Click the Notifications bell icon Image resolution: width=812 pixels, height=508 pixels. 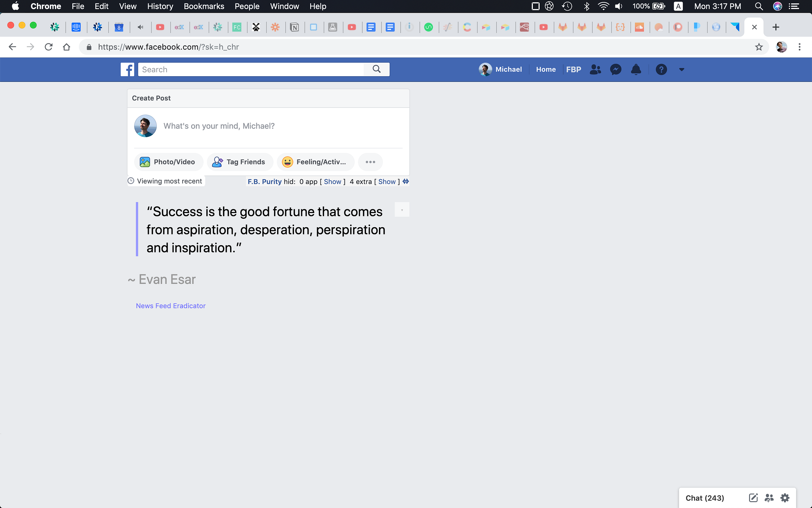click(636, 69)
